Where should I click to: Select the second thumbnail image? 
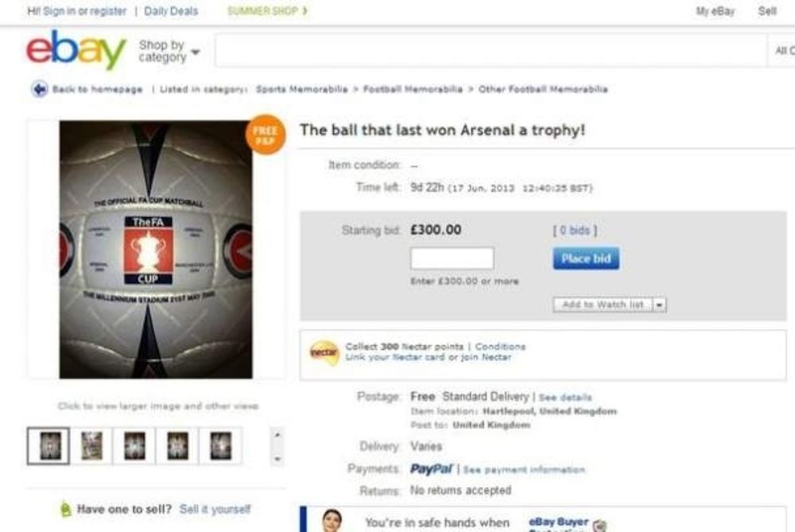tap(91, 445)
